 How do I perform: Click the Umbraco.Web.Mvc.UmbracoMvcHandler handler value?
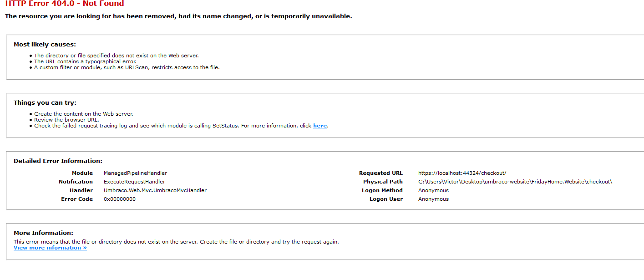pyautogui.click(x=155, y=190)
